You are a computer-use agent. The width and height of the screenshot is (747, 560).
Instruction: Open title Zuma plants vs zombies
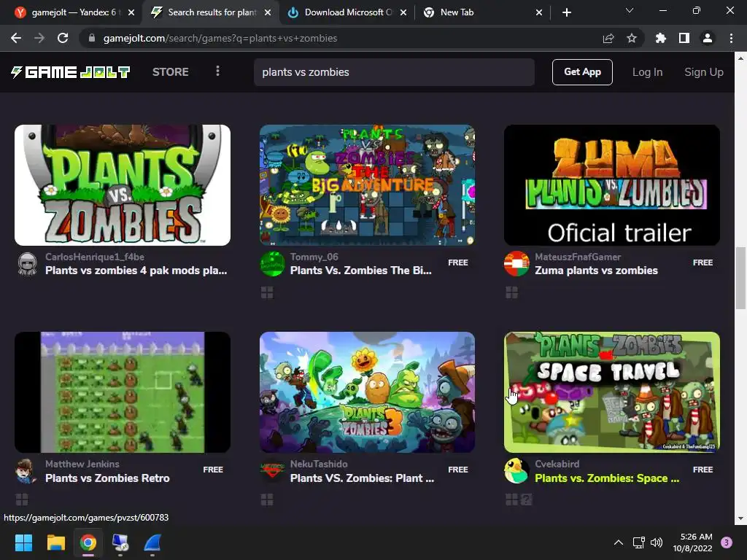click(597, 271)
